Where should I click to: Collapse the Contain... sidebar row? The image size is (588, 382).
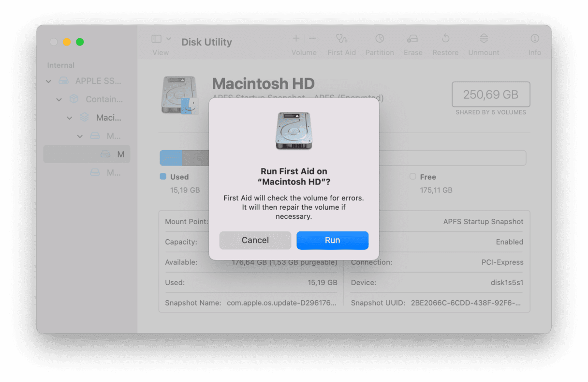pyautogui.click(x=59, y=100)
